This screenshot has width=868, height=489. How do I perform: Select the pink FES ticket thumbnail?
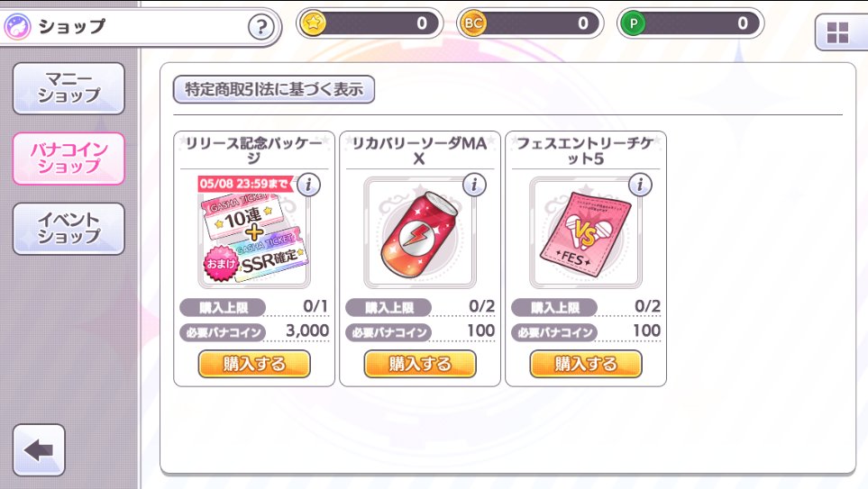tap(586, 233)
